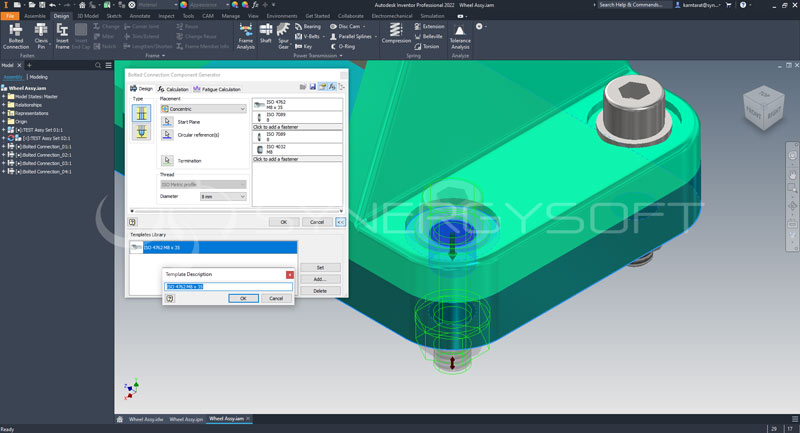800x433 pixels.
Task: Expand the Representations tree node
Action: pos(4,112)
